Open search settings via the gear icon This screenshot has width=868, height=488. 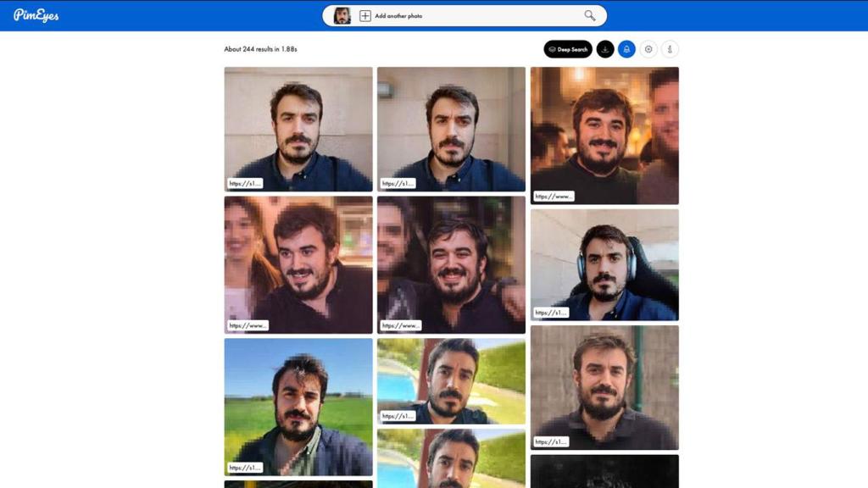tap(648, 48)
